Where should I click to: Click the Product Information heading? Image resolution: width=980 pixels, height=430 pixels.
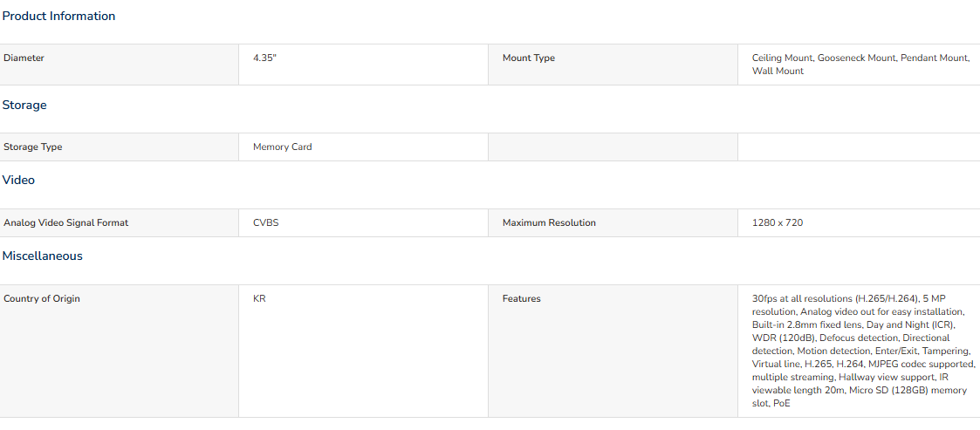pos(58,17)
